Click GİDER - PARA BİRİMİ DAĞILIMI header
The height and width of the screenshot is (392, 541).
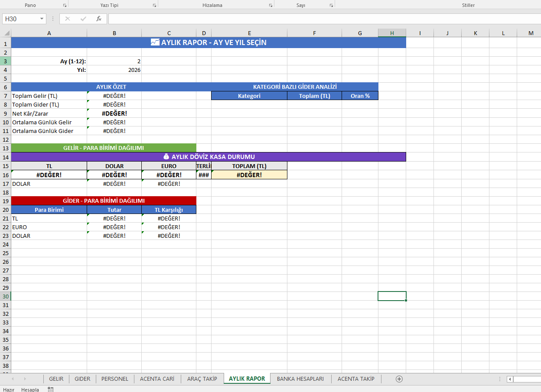(104, 201)
